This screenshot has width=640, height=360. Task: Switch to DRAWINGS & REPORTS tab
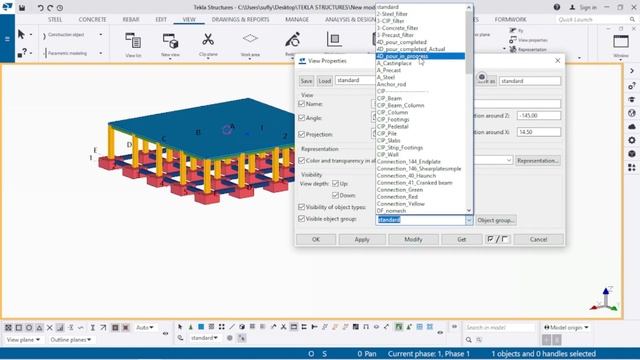click(240, 20)
